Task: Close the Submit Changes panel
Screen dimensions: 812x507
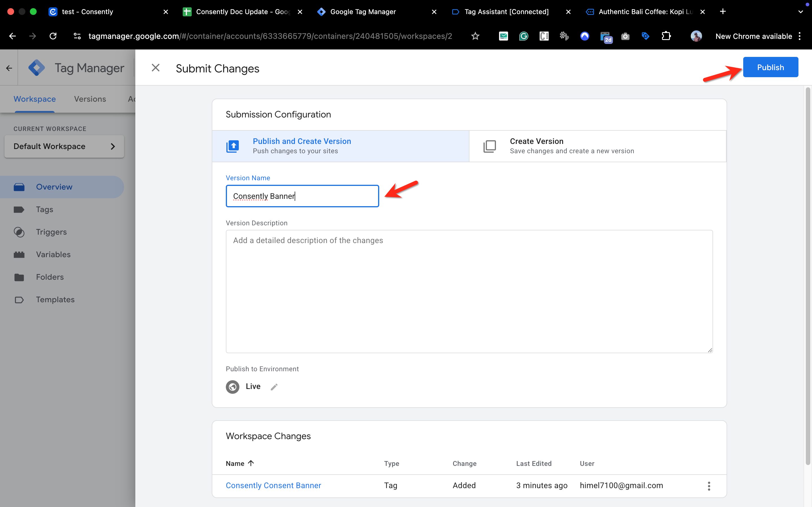Action: [155, 68]
